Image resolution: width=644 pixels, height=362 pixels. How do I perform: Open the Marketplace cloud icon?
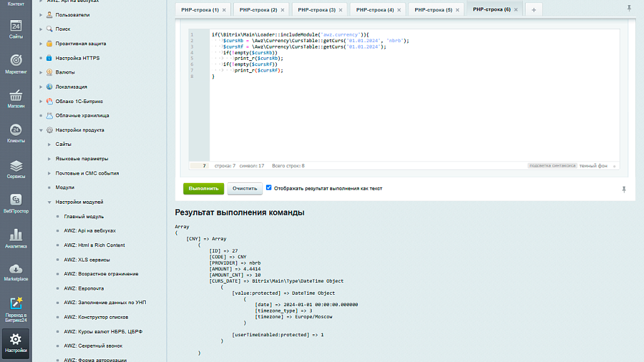[16, 270]
